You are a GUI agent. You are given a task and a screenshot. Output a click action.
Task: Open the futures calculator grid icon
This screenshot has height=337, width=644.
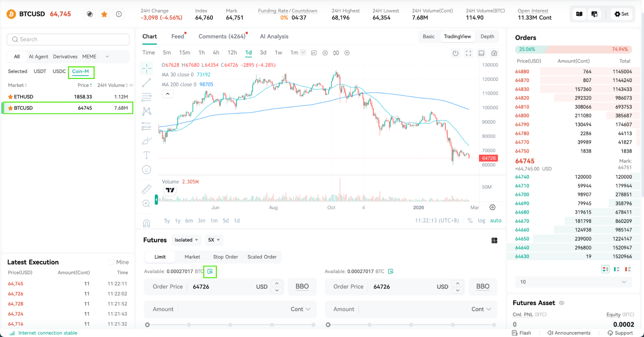(494, 240)
